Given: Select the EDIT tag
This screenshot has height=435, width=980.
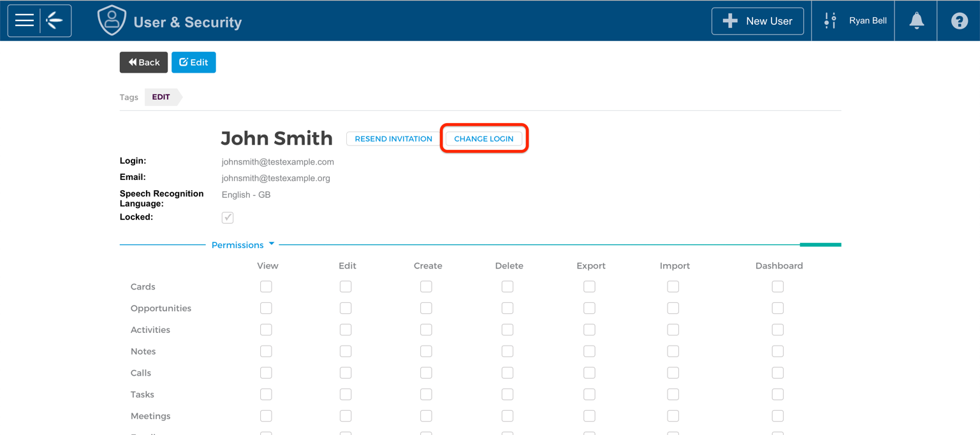Looking at the screenshot, I should click(x=160, y=97).
